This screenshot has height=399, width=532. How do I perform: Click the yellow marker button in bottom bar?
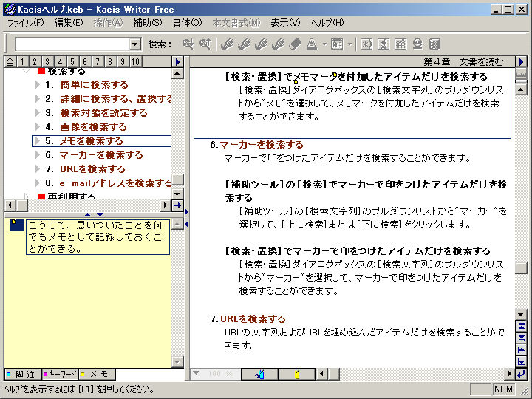(297, 374)
